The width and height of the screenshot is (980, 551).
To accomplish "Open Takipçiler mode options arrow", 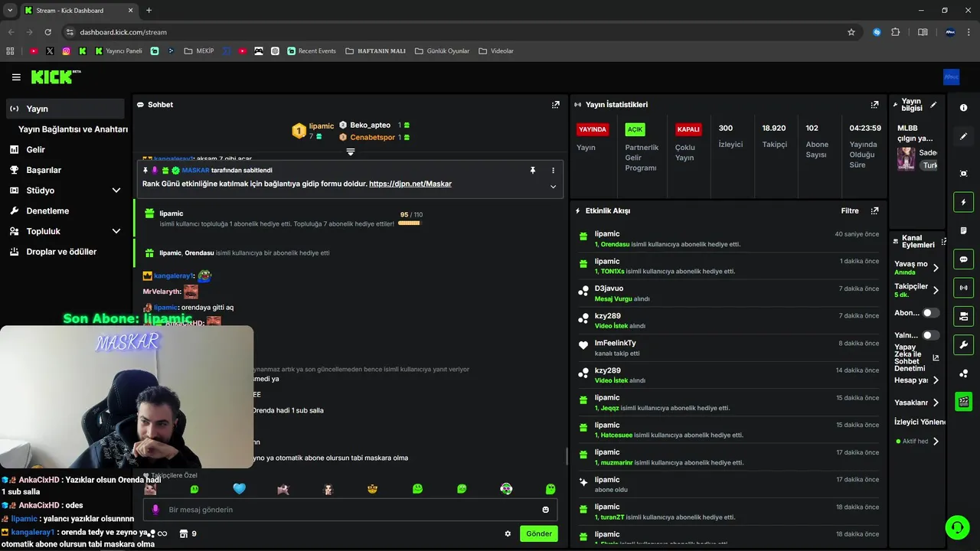I will (936, 290).
